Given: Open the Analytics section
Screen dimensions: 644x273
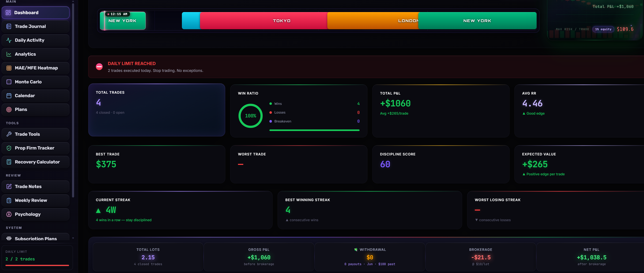Looking at the screenshot, I should [36, 54].
